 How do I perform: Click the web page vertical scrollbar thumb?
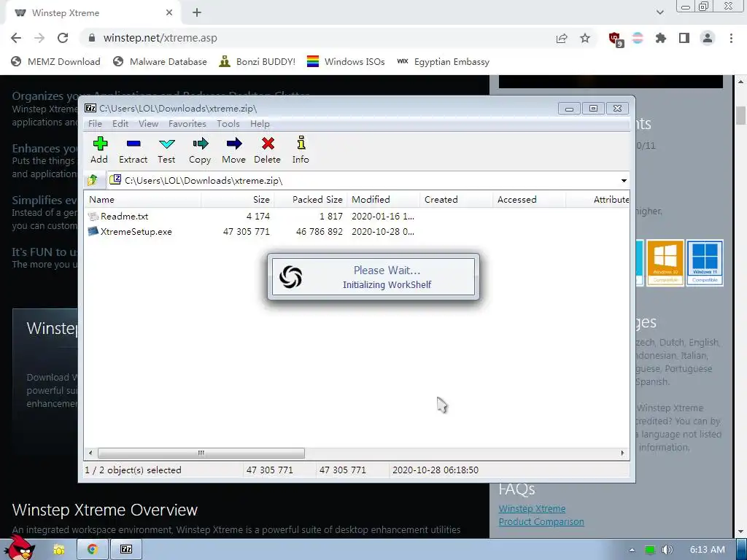[740, 116]
